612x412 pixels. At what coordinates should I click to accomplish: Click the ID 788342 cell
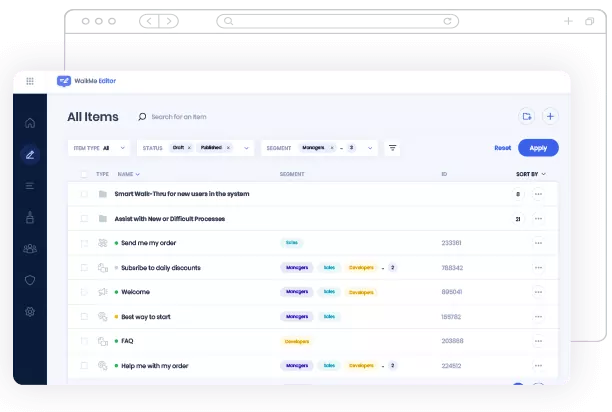tap(452, 268)
